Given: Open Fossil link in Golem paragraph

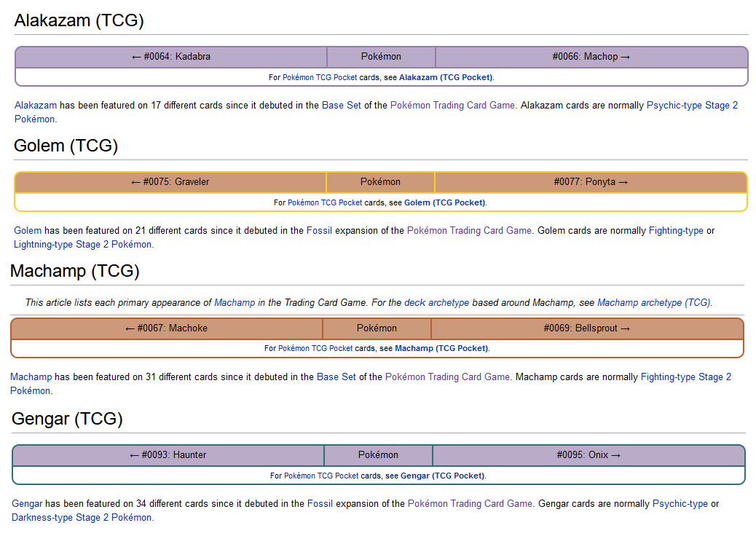Looking at the screenshot, I should click(319, 231).
